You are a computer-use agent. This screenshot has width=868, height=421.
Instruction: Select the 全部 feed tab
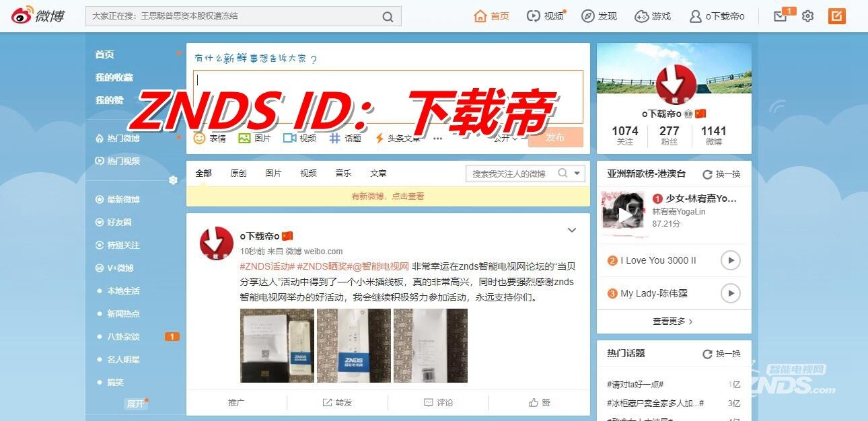pos(204,174)
